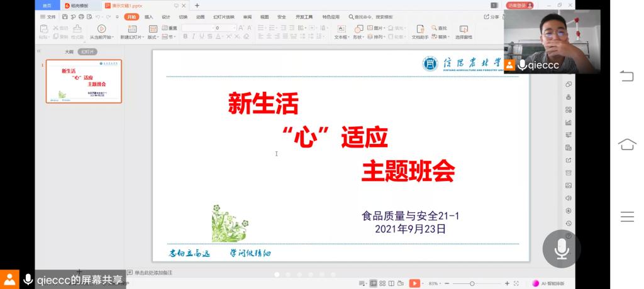Click the 分享 share button
The width and height of the screenshot is (644, 289).
click(492, 17)
